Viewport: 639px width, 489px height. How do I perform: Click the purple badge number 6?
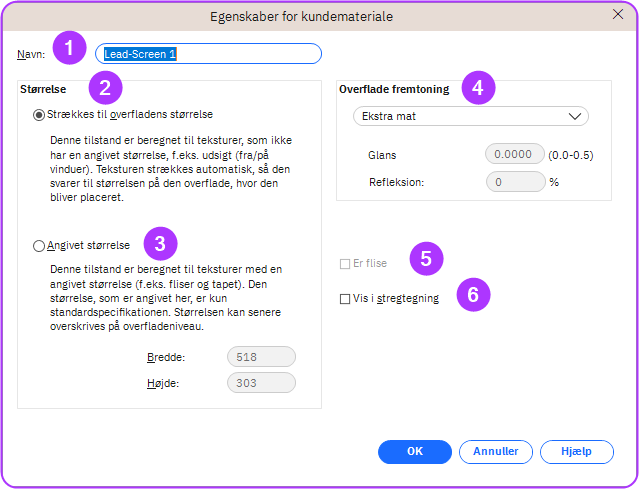[474, 295]
